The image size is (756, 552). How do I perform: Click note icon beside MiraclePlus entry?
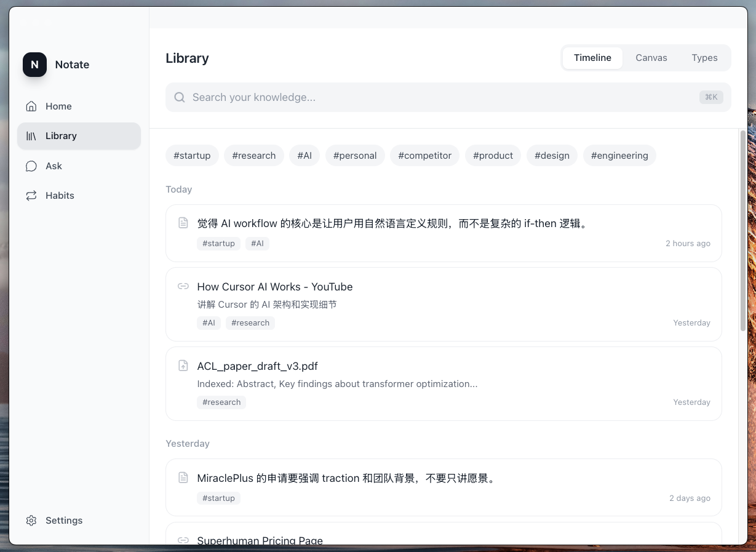[183, 478]
